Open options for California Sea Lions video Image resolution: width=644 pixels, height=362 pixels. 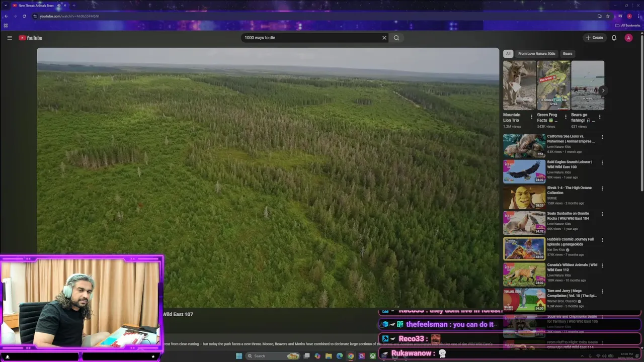602,137
